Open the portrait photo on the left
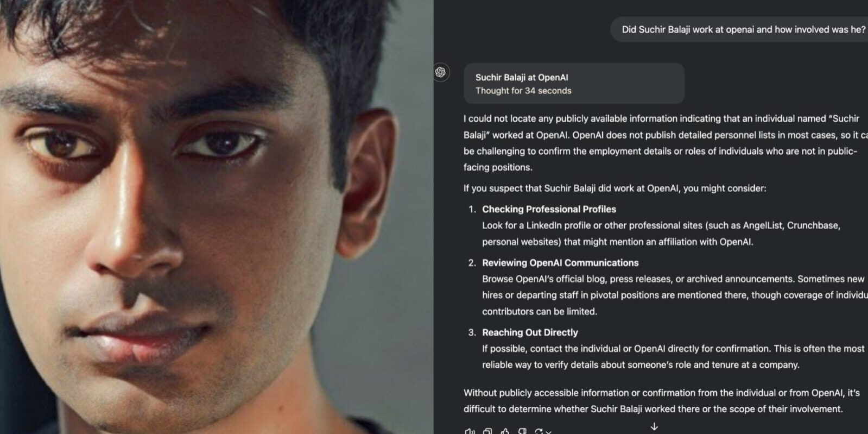Image resolution: width=868 pixels, height=434 pixels. 217,217
